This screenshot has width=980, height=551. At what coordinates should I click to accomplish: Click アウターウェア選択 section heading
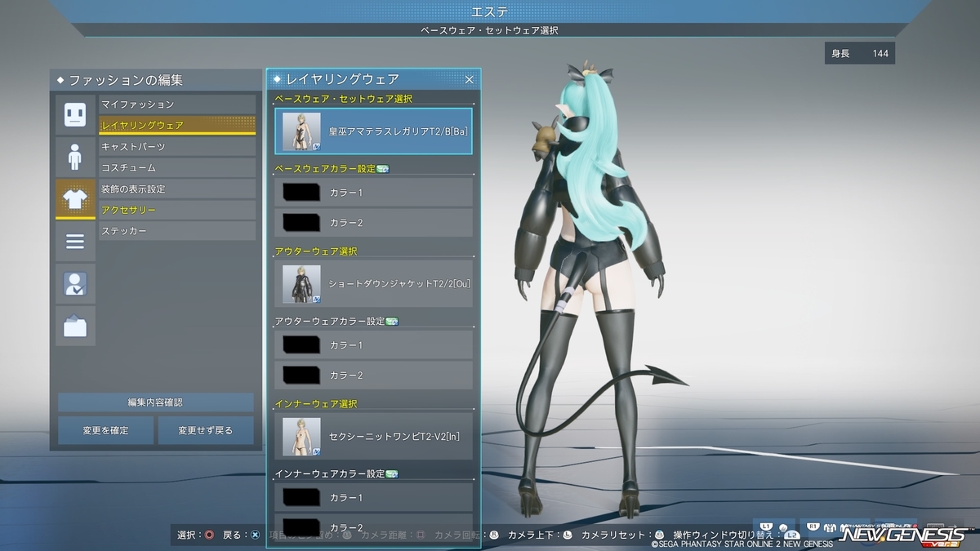[x=316, y=251]
